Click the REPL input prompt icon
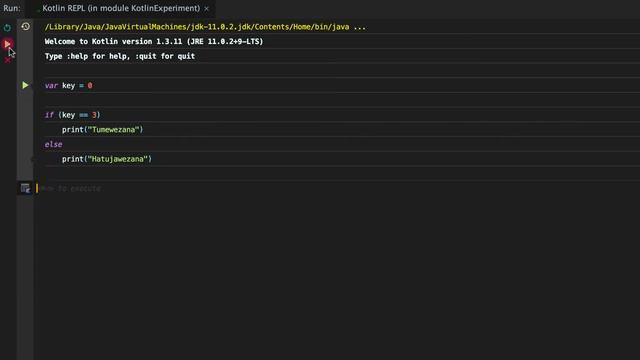Viewport: 640px width, 360px height. [25, 188]
